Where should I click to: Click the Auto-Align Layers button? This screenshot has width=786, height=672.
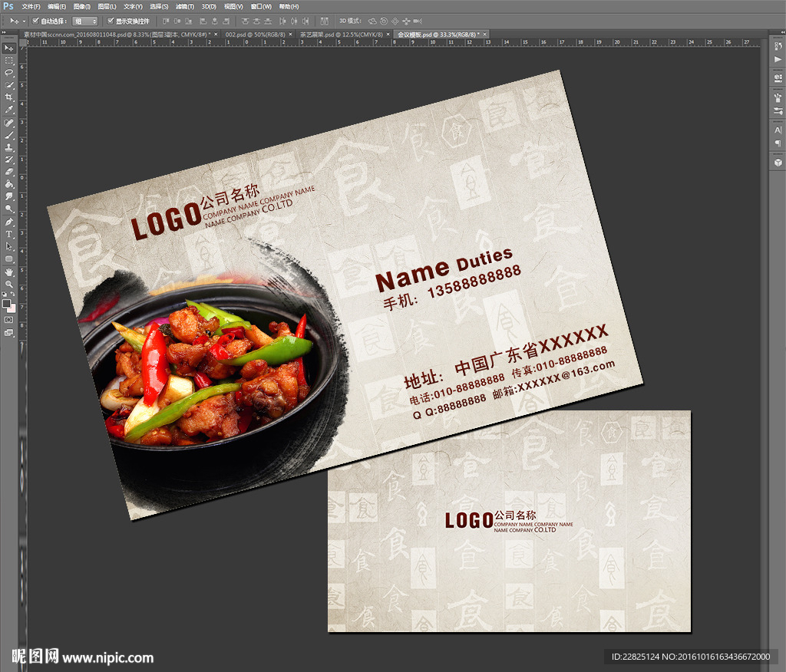(325, 21)
